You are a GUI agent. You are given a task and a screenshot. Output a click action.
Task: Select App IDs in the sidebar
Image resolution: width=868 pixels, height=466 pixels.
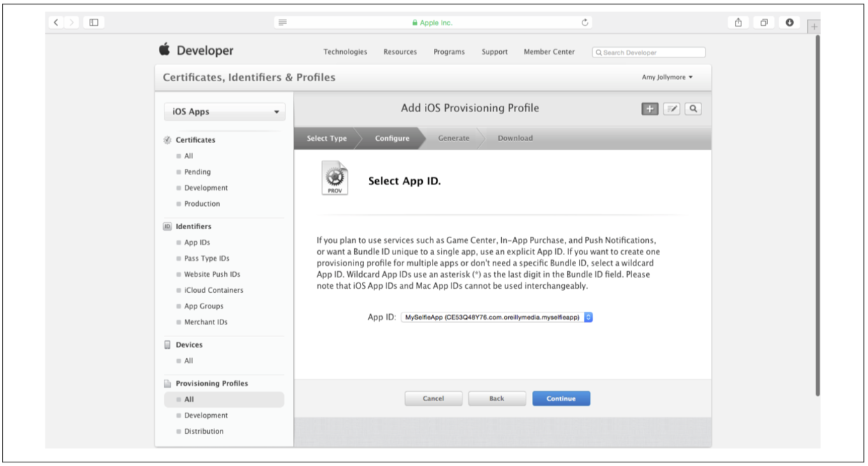197,242
